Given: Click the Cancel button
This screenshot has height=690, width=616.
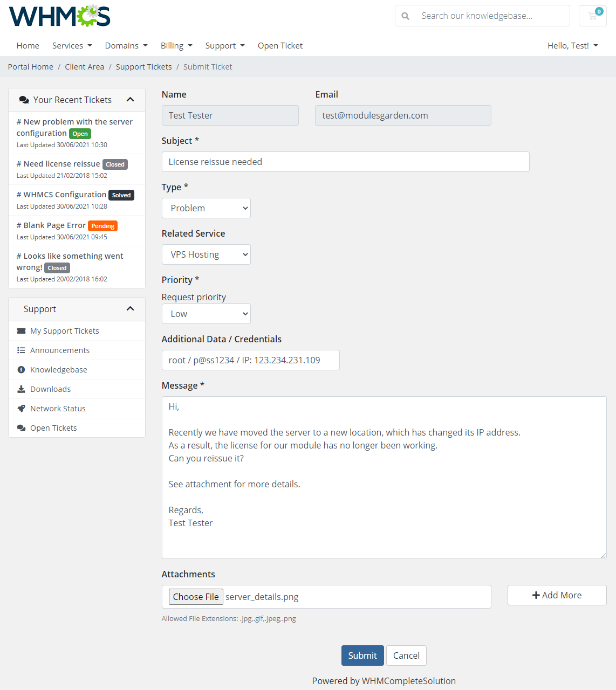Looking at the screenshot, I should [406, 655].
